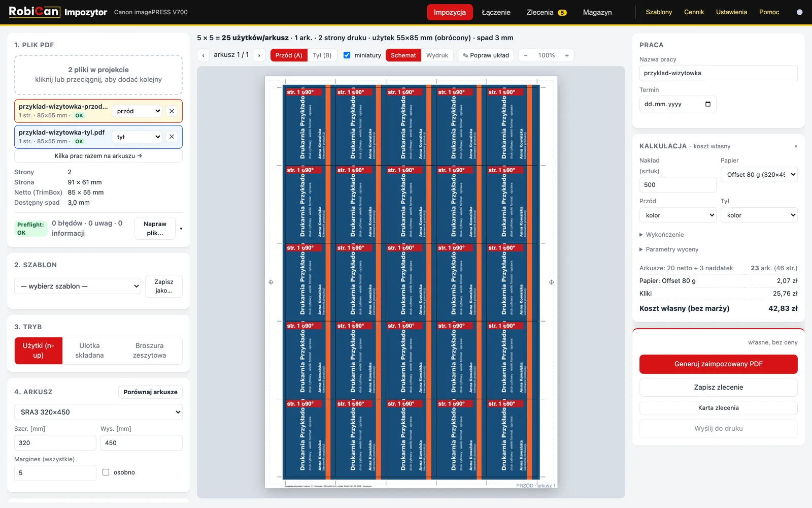
Task: Open calendar picker in Termin field
Action: click(708, 104)
